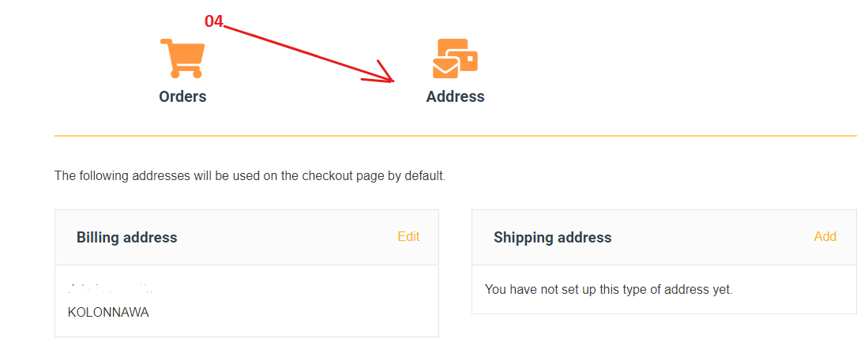The height and width of the screenshot is (357, 868).
Task: Click the Shipping address heading
Action: click(x=552, y=238)
